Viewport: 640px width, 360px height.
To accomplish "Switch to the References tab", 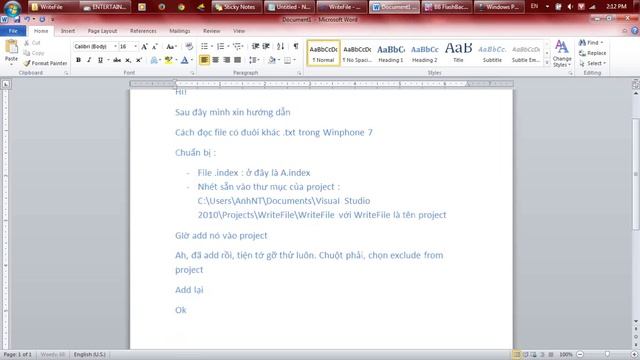I will point(143,31).
